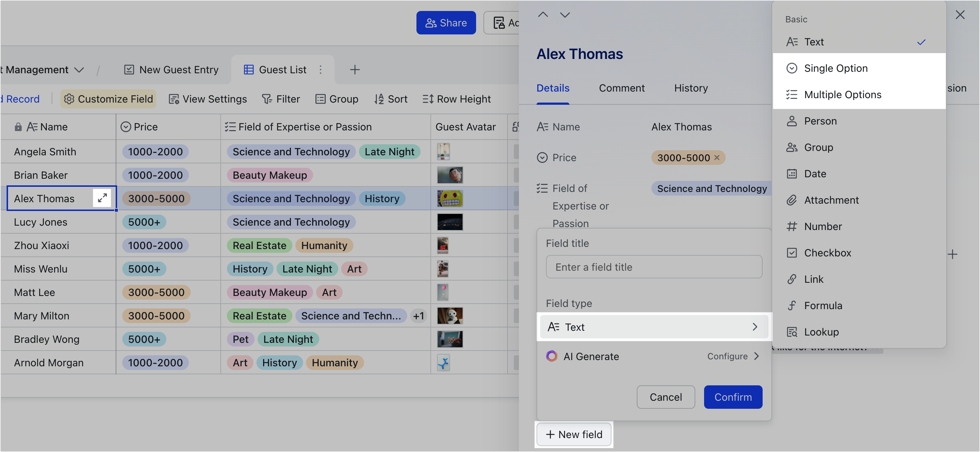
Task: Choose Single Option field type
Action: pyautogui.click(x=835, y=68)
